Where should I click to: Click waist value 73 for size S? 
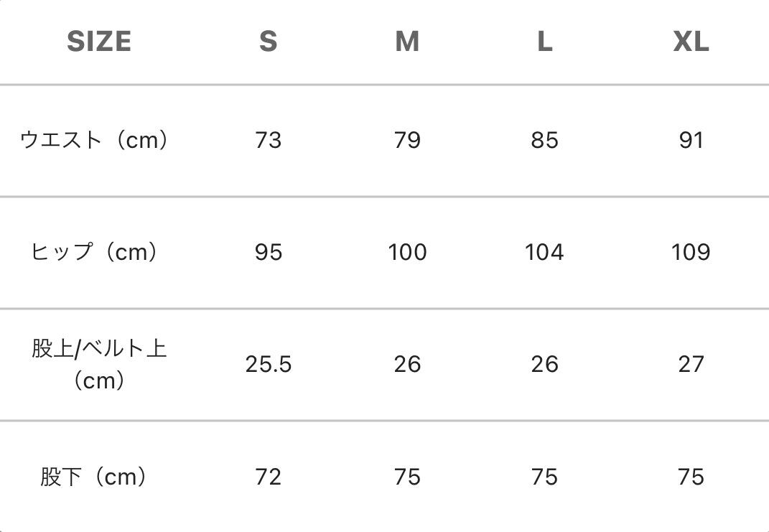pyautogui.click(x=268, y=140)
